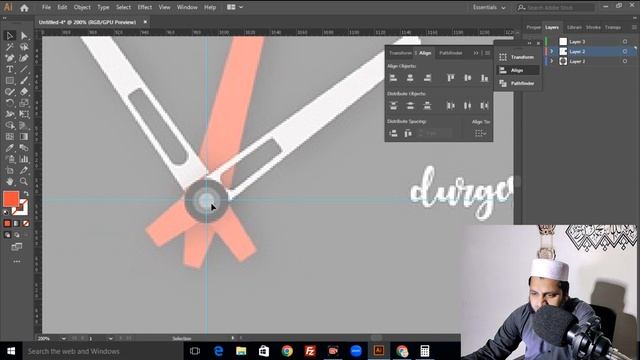Open the Align panel options menu

coord(487,53)
